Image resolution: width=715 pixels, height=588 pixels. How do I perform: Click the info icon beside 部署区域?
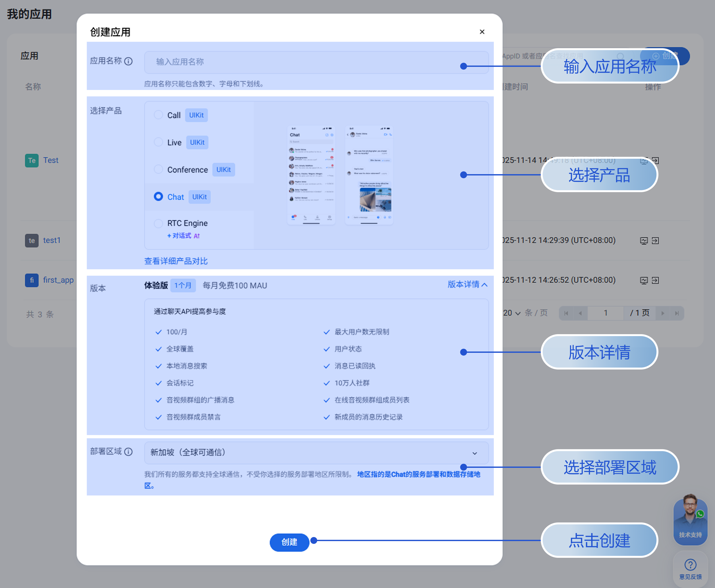click(128, 451)
